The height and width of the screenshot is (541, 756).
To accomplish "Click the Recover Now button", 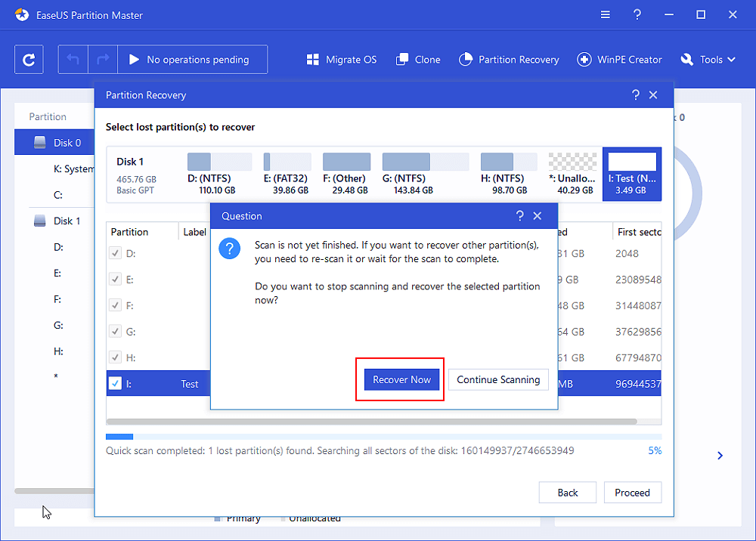I will pyautogui.click(x=401, y=379).
